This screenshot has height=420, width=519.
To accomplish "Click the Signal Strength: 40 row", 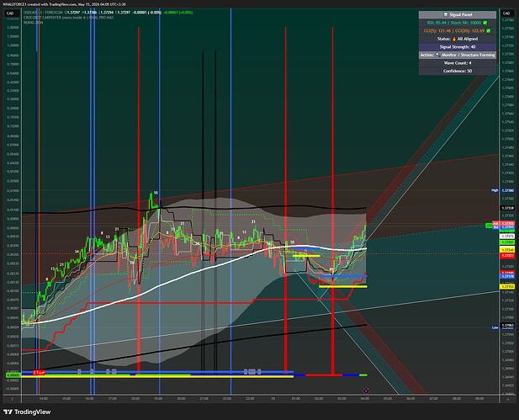I will tap(458, 46).
